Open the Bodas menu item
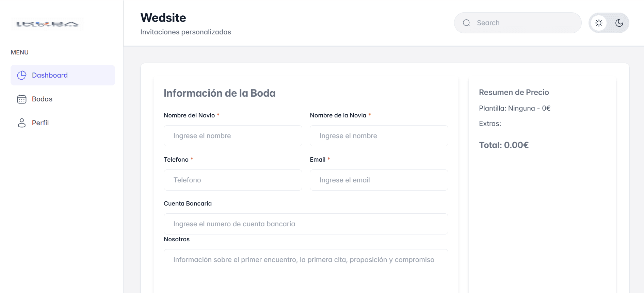The image size is (644, 293). click(63, 99)
